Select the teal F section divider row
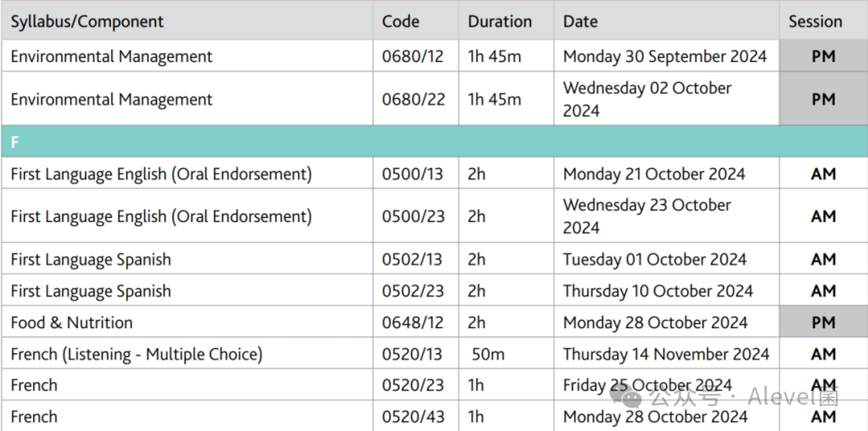 (x=434, y=142)
